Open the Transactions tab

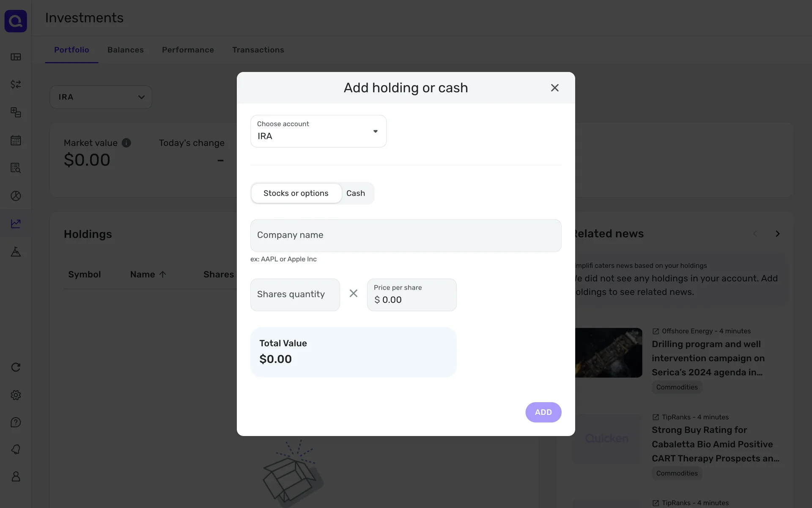[x=258, y=50]
